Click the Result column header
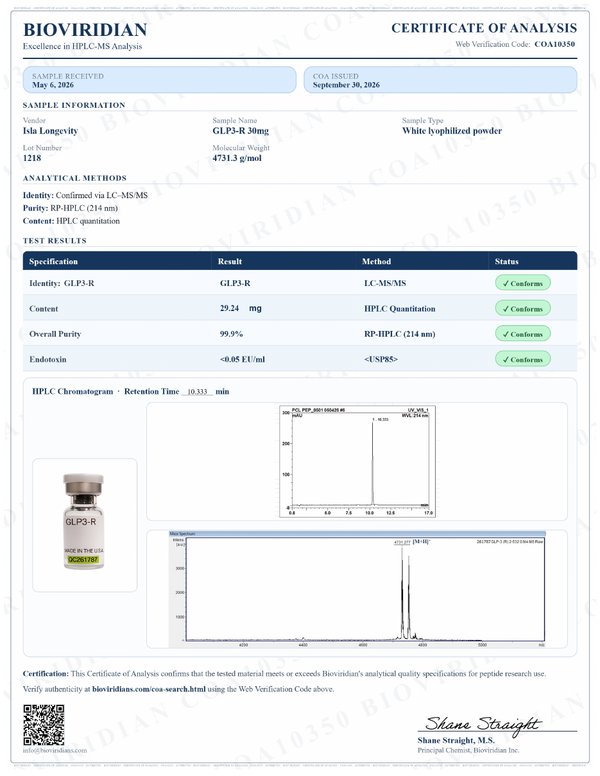 click(230, 261)
